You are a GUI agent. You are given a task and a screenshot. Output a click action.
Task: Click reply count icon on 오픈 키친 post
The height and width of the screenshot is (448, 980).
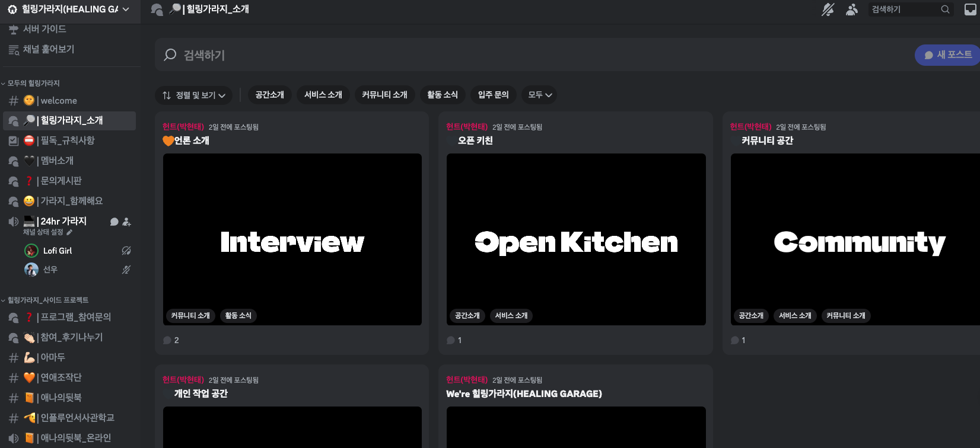click(451, 341)
